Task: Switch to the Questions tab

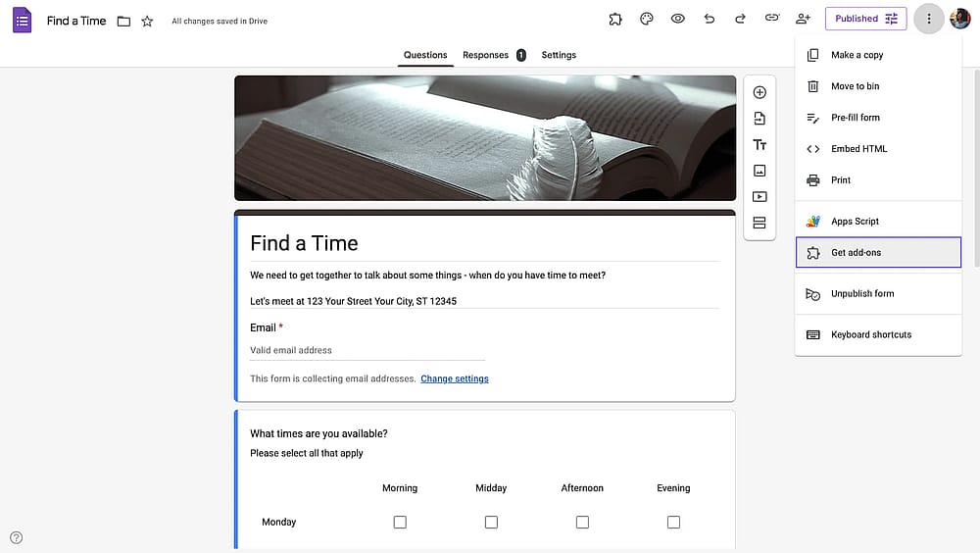Action: (x=425, y=55)
